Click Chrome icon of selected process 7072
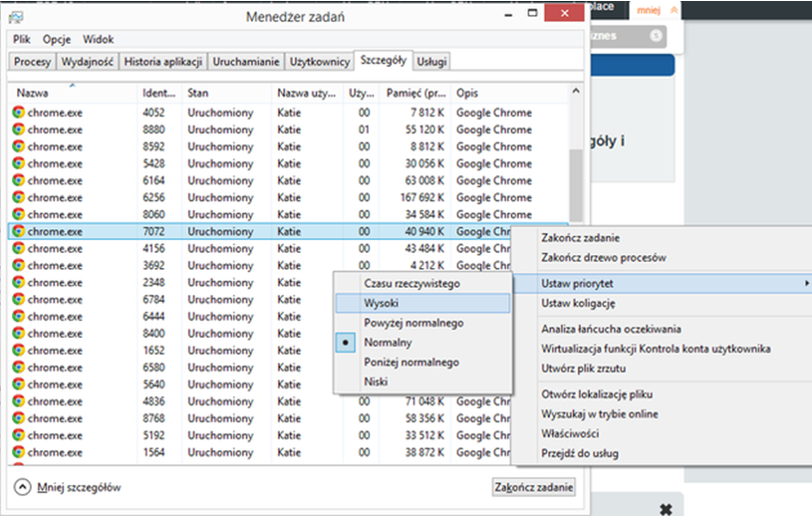The height and width of the screenshot is (519, 812). click(19, 231)
